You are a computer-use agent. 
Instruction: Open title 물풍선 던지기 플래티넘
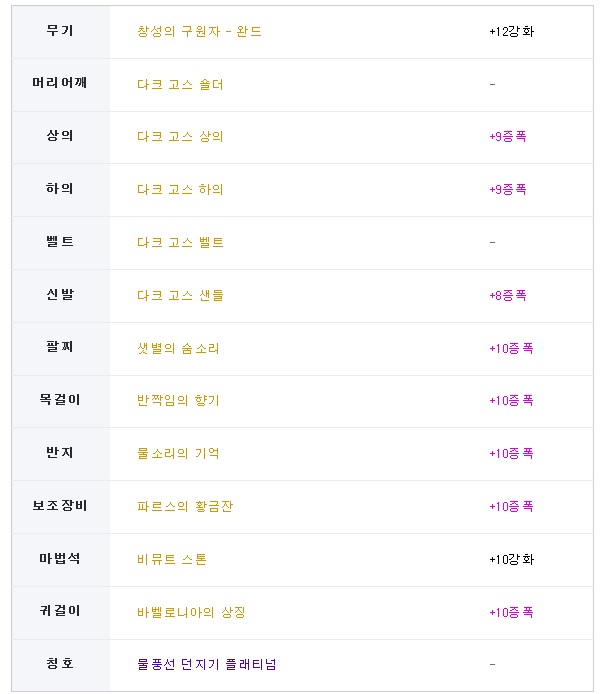point(207,664)
